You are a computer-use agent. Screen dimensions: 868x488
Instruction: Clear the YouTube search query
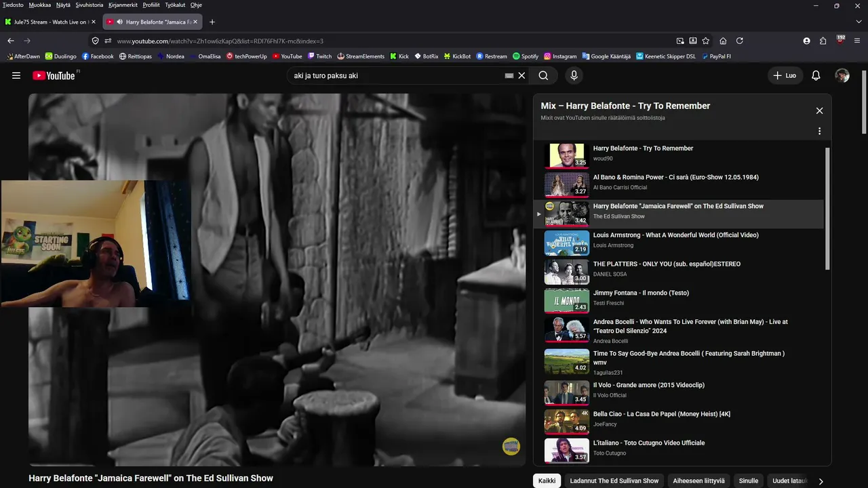(x=521, y=76)
